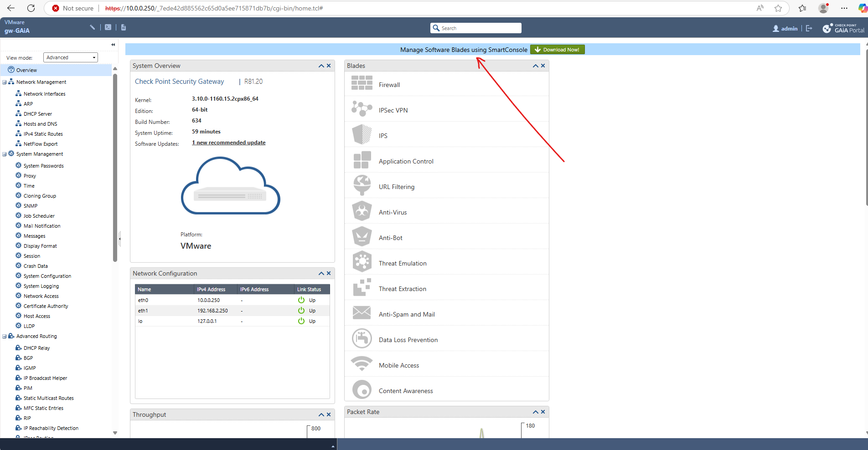Viewport: 868px width, 450px height.
Task: Click the Download Now! button
Action: tap(557, 50)
